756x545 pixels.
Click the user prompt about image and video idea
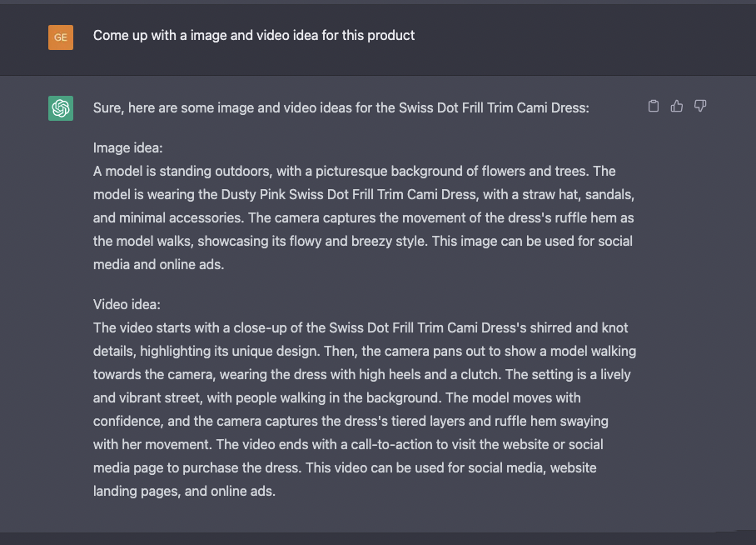[254, 36]
